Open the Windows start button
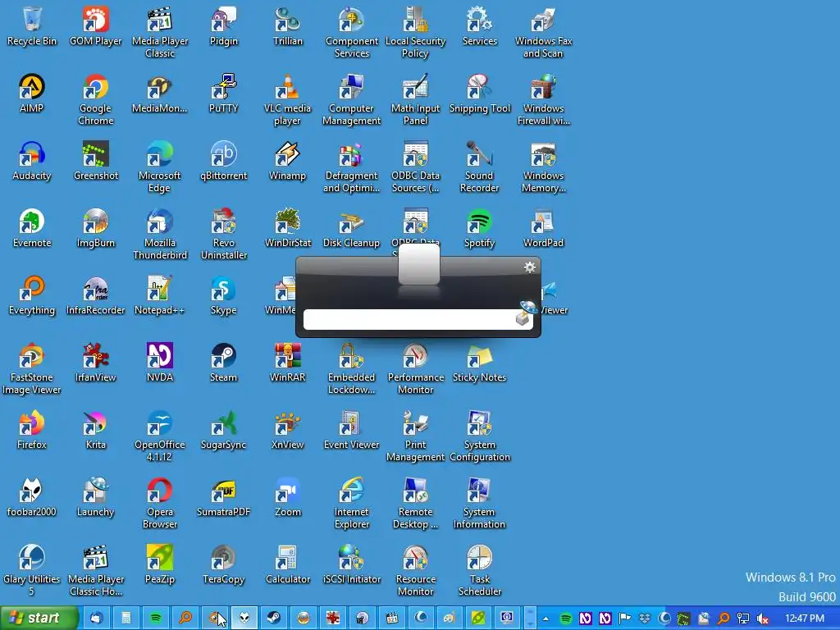This screenshot has width=840, height=630. pyautogui.click(x=39, y=619)
